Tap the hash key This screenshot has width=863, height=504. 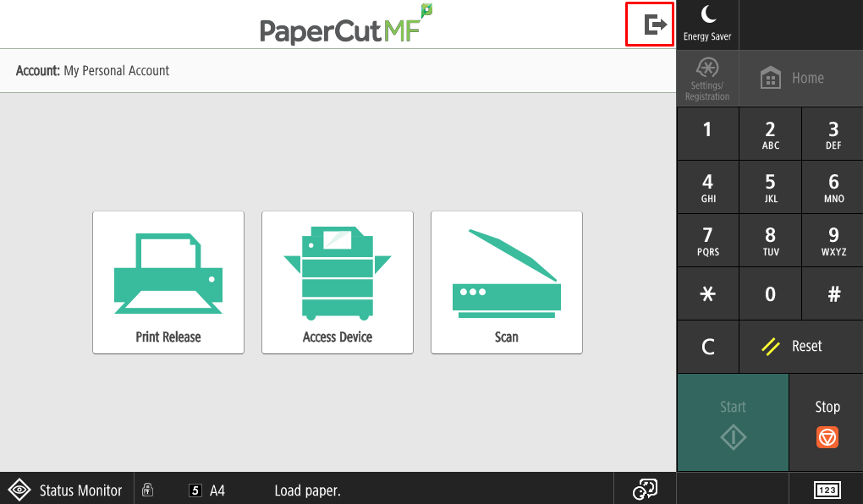point(833,293)
